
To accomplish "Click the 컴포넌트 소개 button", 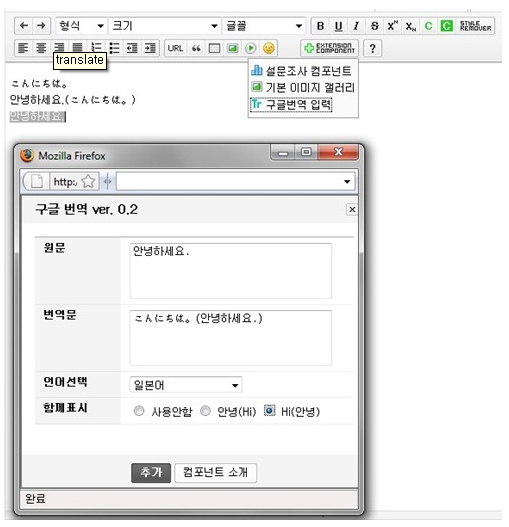I will coord(216,473).
